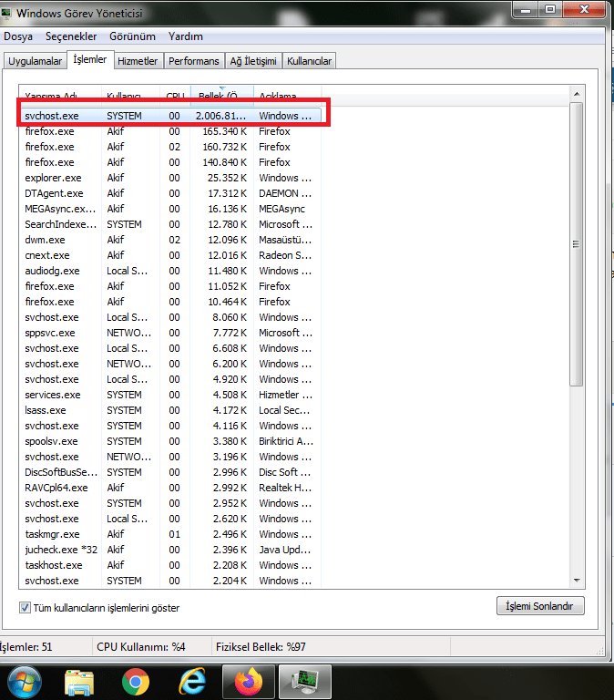Click the Task Manager taskbar icon

pos(305,682)
